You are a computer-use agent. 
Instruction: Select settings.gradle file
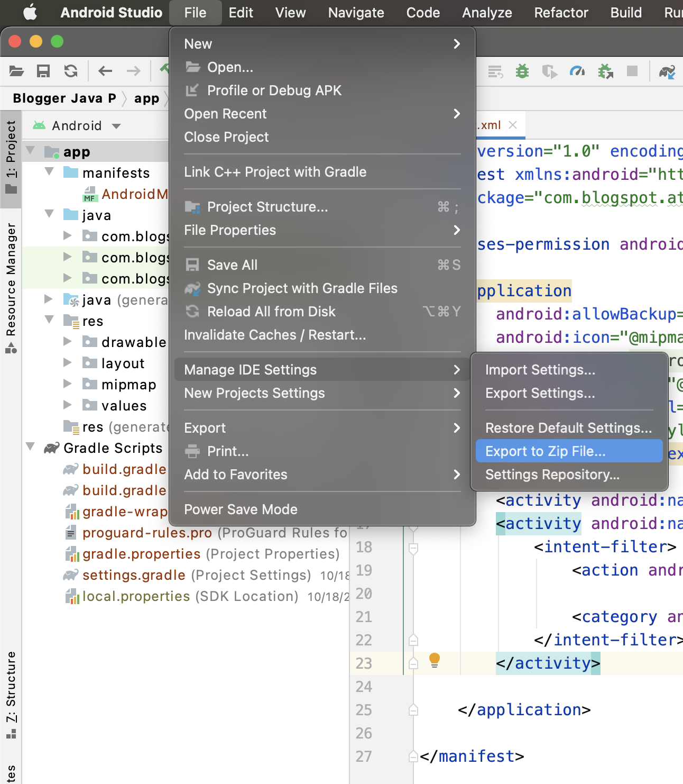point(134,575)
